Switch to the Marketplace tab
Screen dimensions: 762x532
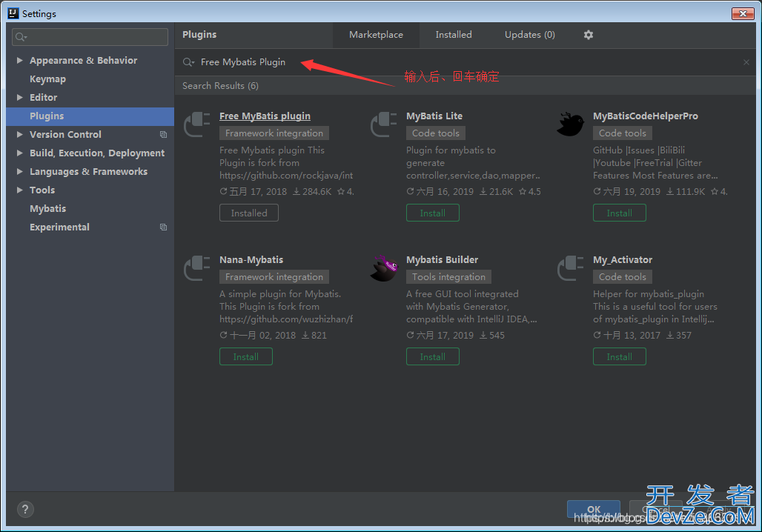click(376, 35)
